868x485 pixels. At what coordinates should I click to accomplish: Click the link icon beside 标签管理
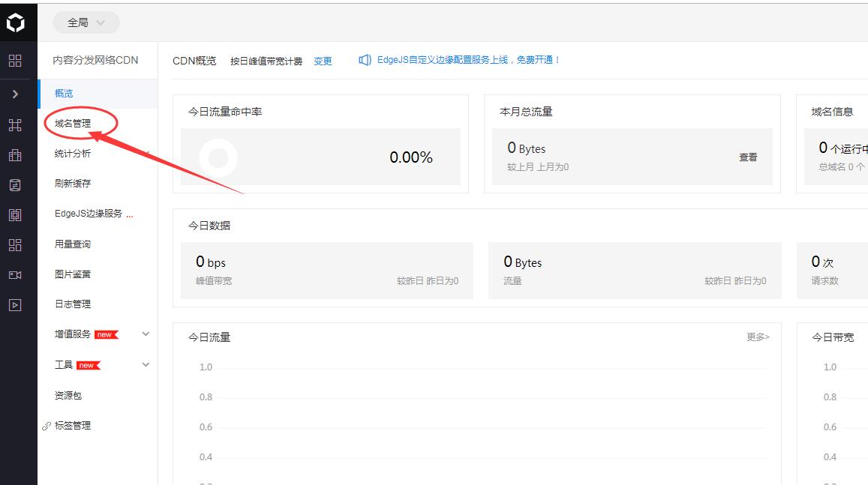[x=47, y=426]
